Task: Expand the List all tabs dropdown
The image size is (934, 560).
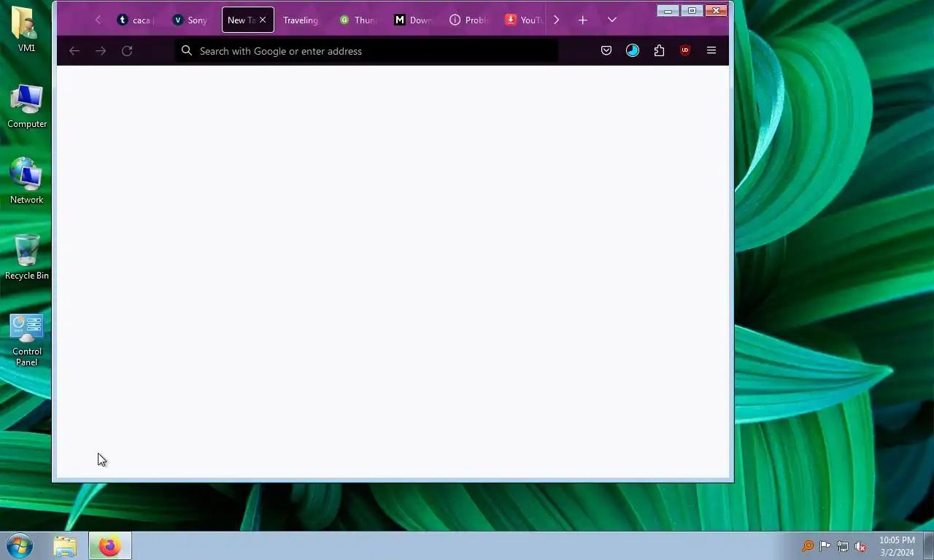Action: point(612,20)
